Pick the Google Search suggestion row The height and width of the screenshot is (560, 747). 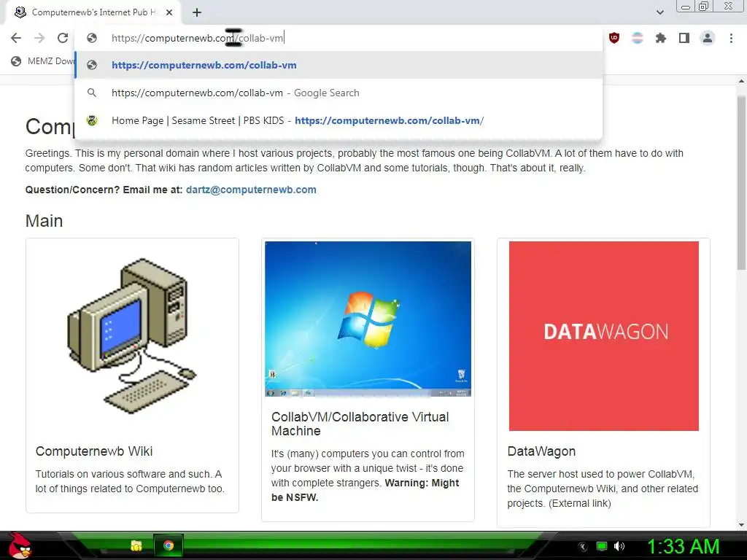pyautogui.click(x=338, y=93)
